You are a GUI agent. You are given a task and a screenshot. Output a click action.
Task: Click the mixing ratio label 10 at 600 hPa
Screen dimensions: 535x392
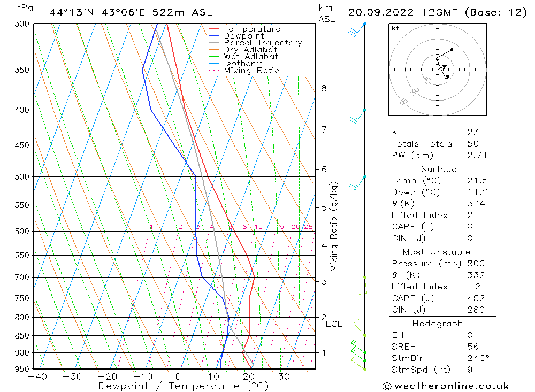click(258, 227)
